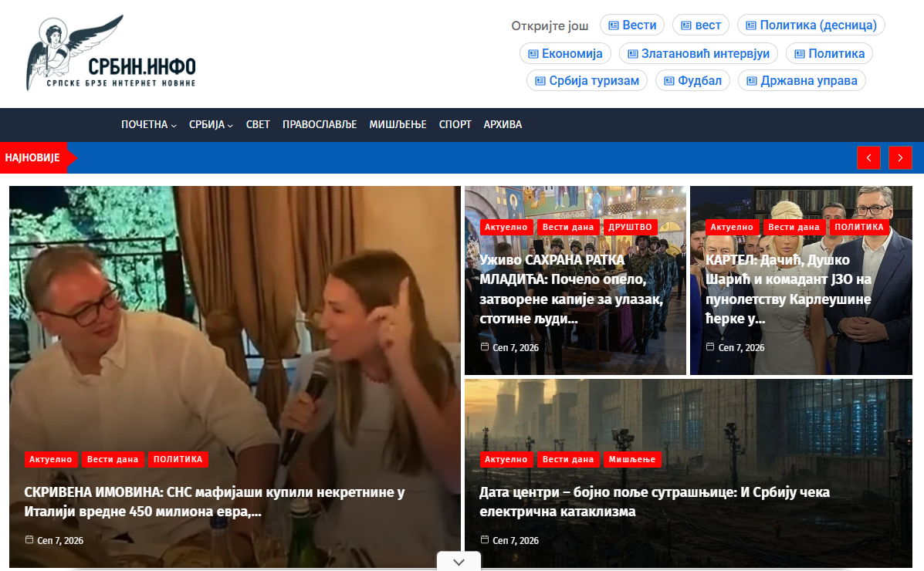924x571 pixels.
Task: Open the Економија topic chip
Action: [564, 53]
